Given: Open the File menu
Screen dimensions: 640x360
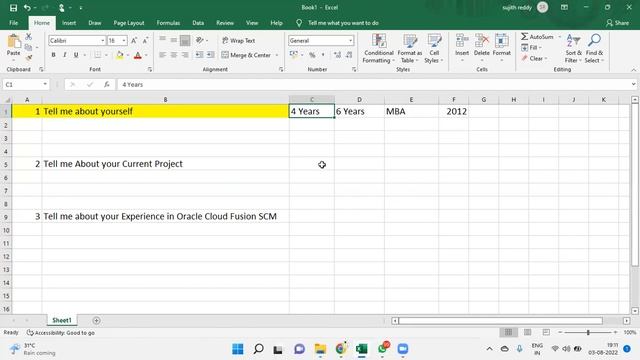Looking at the screenshot, I should tap(13, 23).
